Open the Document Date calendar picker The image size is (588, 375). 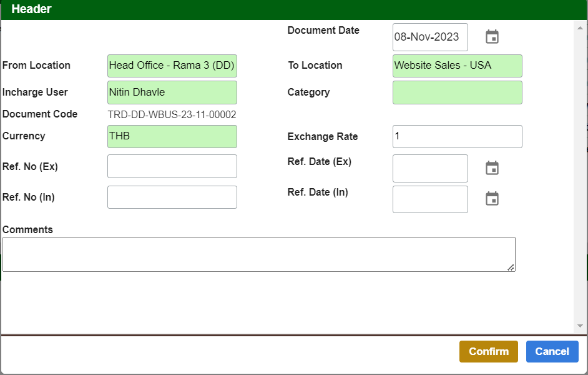pos(492,37)
